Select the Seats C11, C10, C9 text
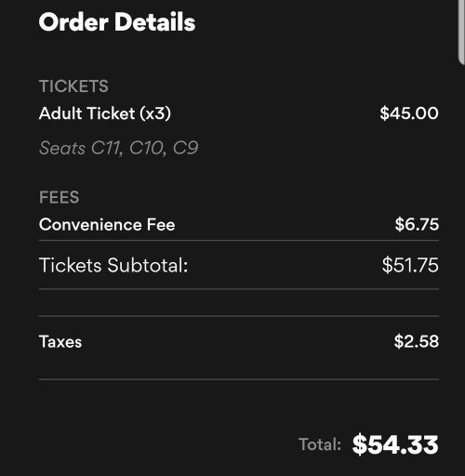Image resolution: width=465 pixels, height=476 pixels. click(118, 148)
